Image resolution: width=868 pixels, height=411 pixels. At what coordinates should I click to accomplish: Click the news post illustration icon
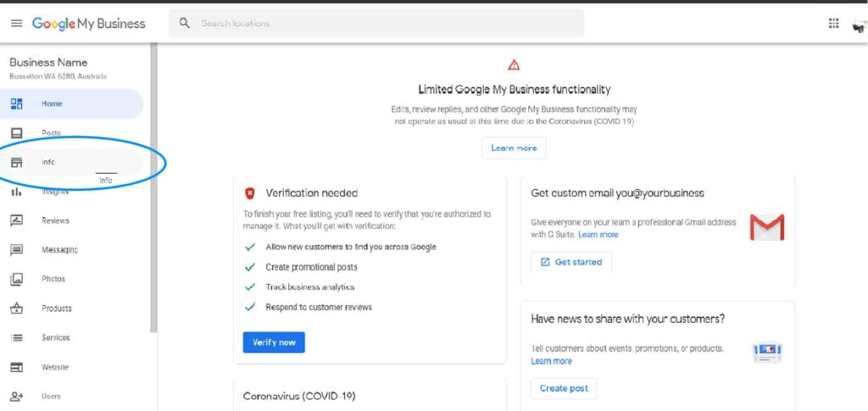(x=767, y=353)
